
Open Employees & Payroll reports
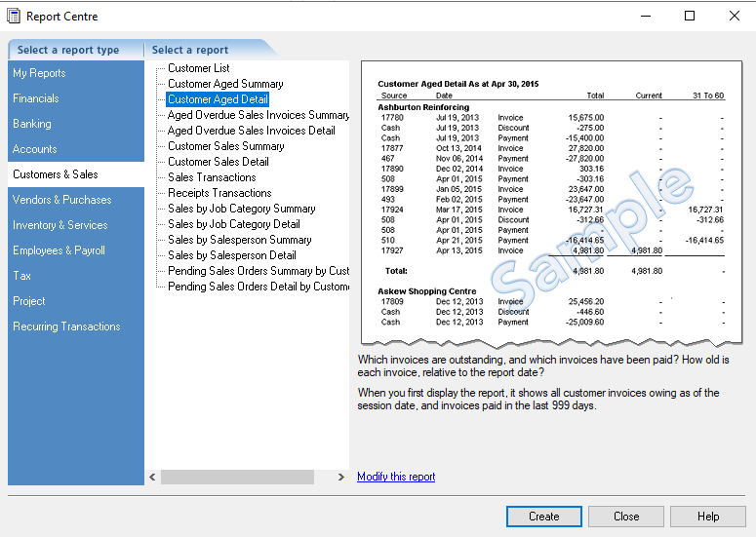coord(59,250)
